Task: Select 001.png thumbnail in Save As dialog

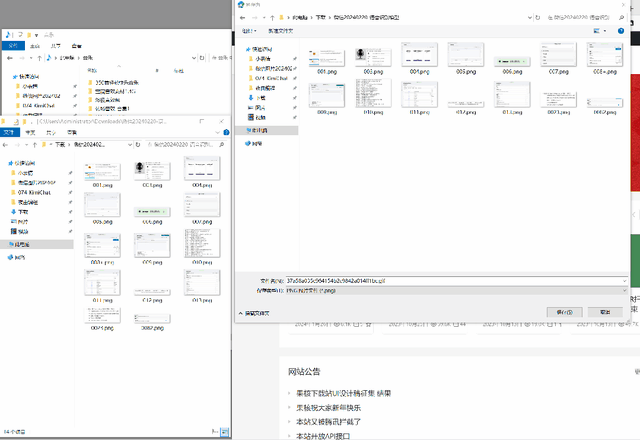Action: (x=327, y=60)
